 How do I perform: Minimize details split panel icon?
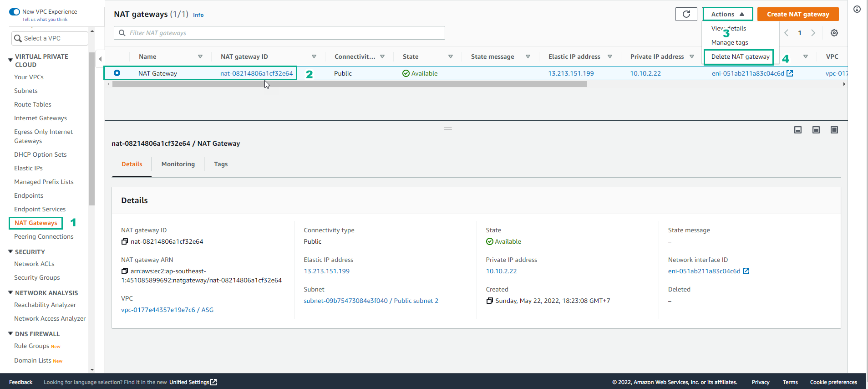(798, 130)
